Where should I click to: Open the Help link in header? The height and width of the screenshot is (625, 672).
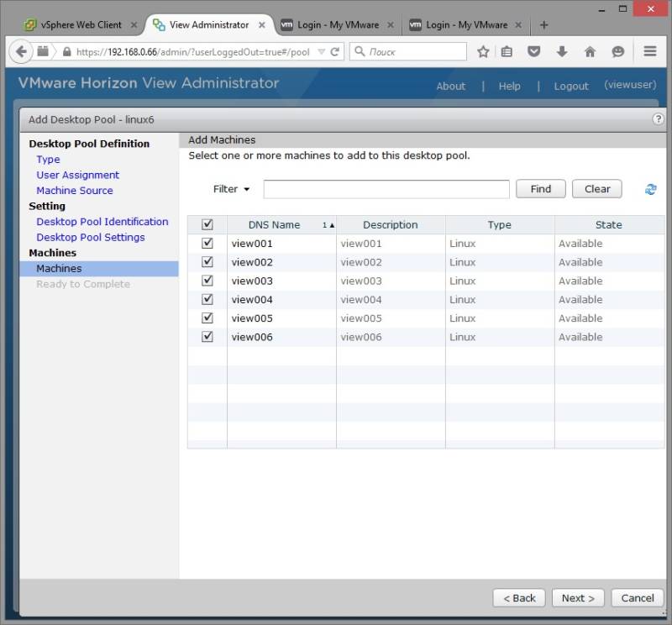[x=509, y=87]
